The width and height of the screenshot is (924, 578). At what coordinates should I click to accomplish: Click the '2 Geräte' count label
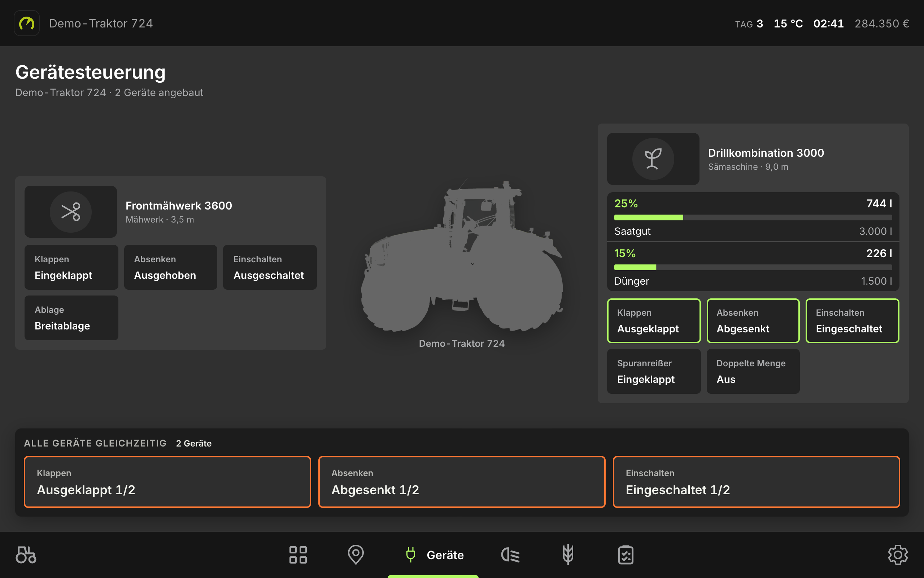pos(193,443)
